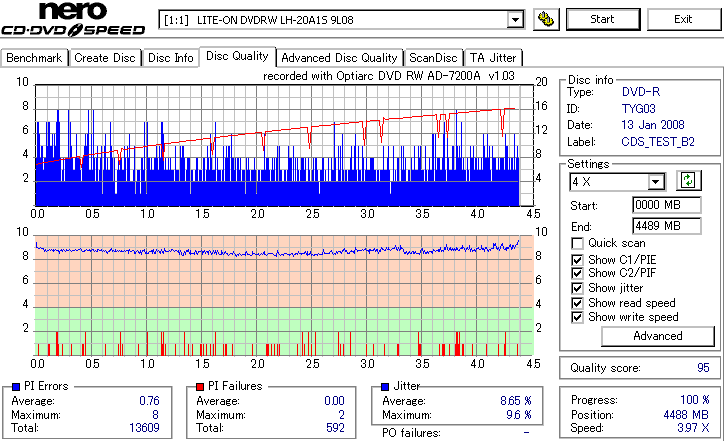This screenshot has height=441, width=724.
Task: Open the Advanced settings button
Action: pyautogui.click(x=658, y=336)
